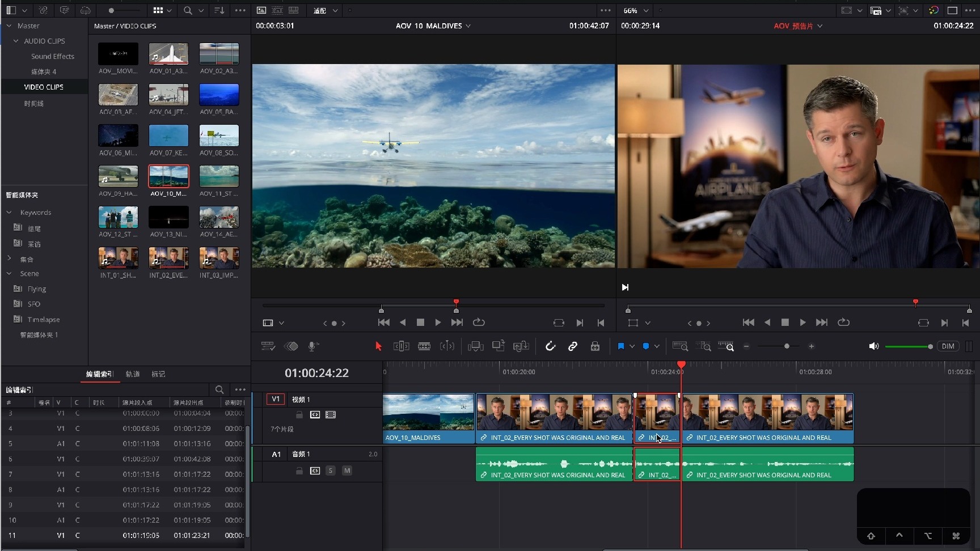Viewport: 980px width, 551px height.
Task: Click V1 destination track button
Action: tap(276, 399)
